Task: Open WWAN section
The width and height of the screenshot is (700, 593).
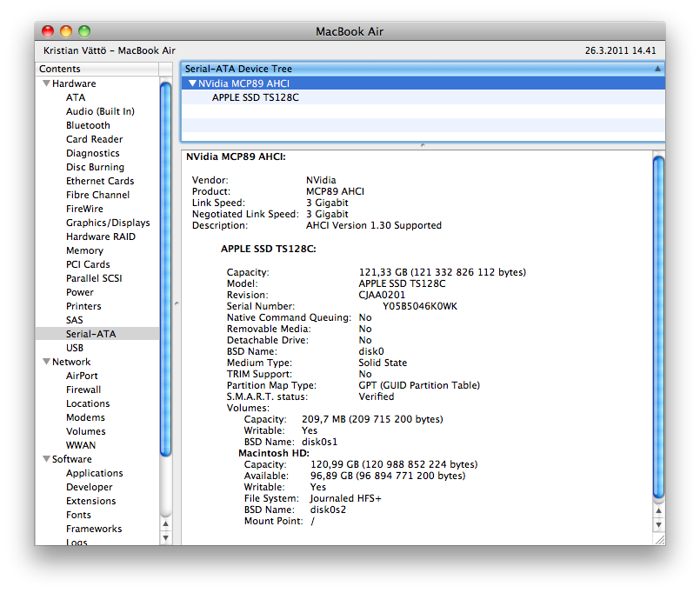Action: (81, 445)
